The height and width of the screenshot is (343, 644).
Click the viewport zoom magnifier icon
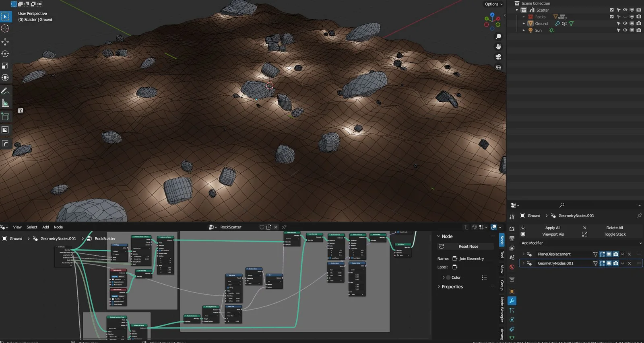tap(498, 37)
